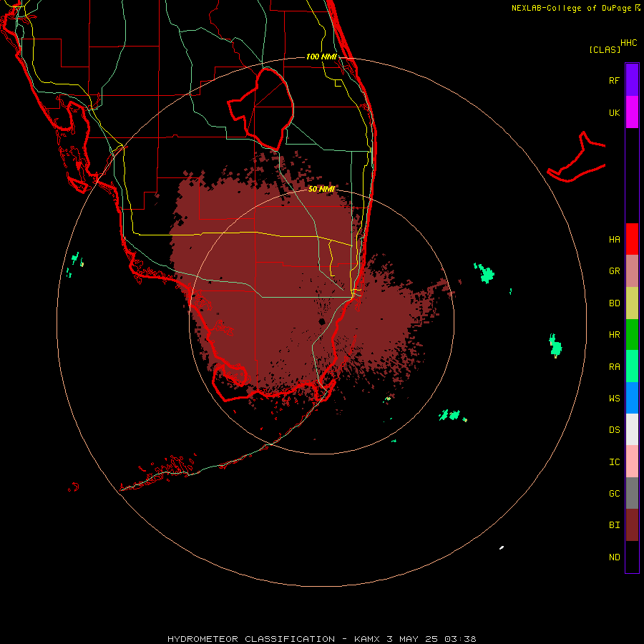The width and height of the screenshot is (644, 644).
Task: Click the '[CLAS]' legend header
Action: [x=605, y=49]
